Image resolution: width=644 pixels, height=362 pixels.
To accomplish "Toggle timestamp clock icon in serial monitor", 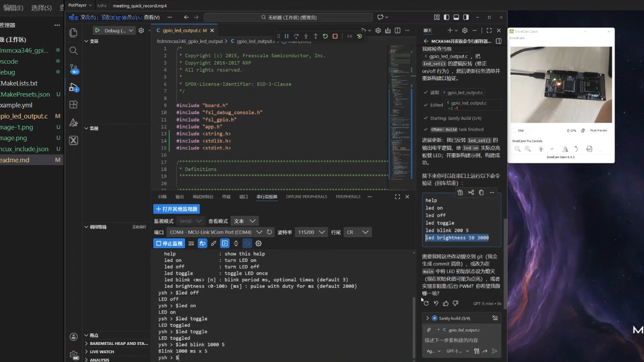I will pos(236,243).
